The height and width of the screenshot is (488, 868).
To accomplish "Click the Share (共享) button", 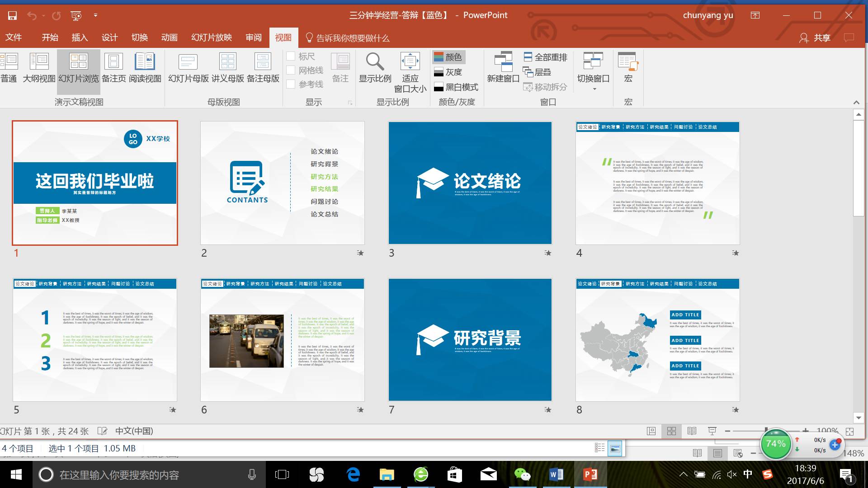I will [815, 38].
